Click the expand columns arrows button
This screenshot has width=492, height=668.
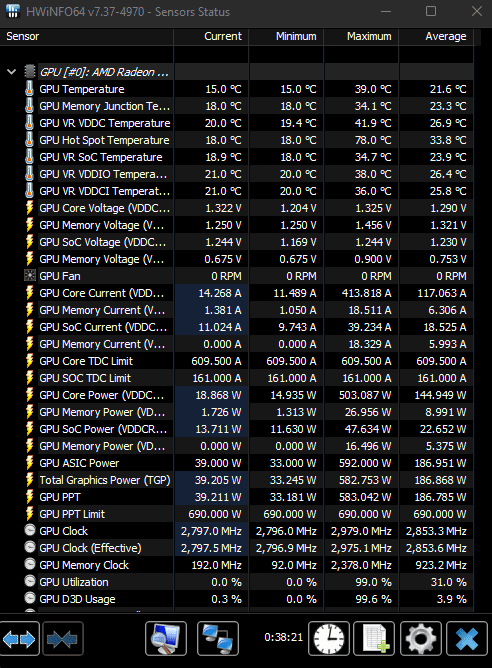[x=19, y=639]
